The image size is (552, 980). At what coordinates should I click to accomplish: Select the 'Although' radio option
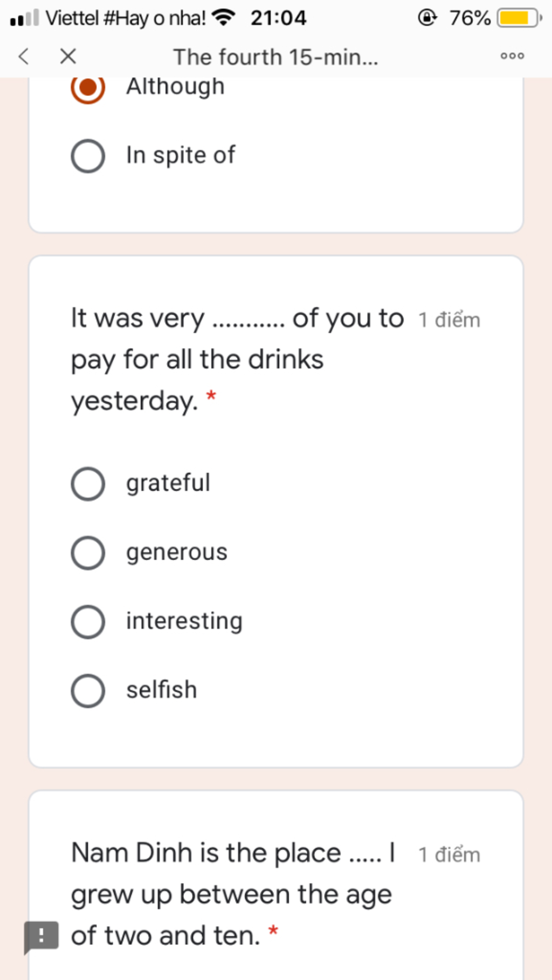coord(88,87)
